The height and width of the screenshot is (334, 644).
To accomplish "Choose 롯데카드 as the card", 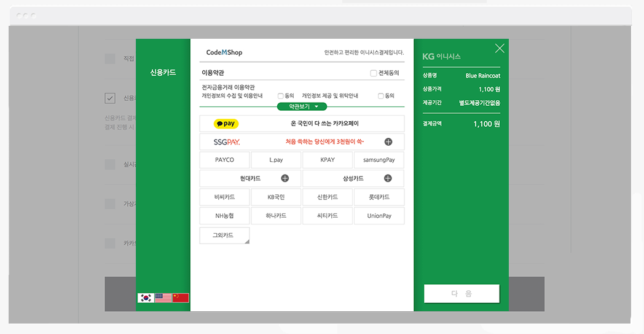I will click(379, 197).
